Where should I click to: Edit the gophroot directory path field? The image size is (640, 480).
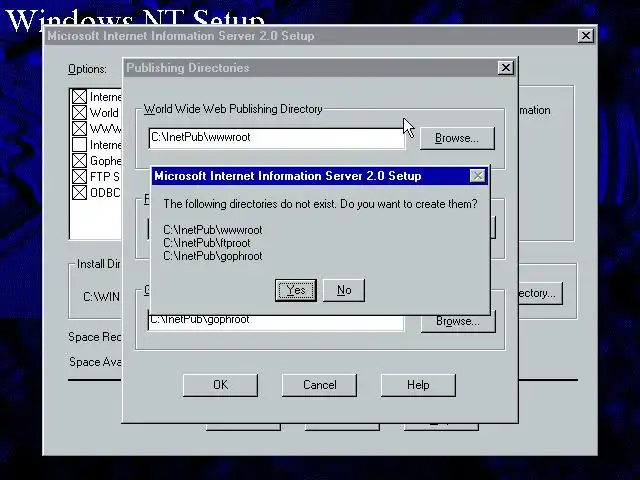coord(276,321)
